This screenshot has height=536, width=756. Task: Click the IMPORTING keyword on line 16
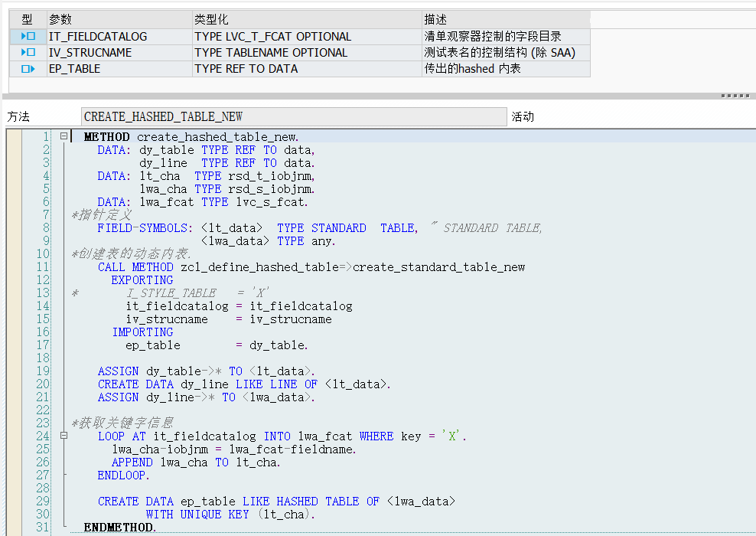point(142,332)
